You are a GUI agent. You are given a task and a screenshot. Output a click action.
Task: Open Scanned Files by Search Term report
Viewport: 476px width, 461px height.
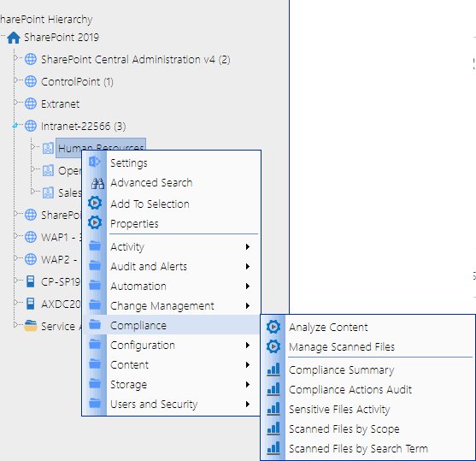click(x=368, y=448)
